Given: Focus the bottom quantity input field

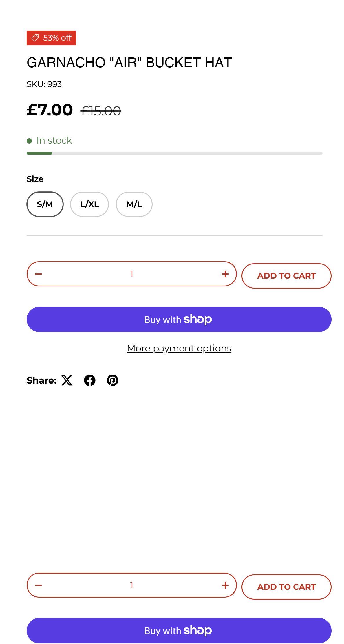Looking at the screenshot, I should point(132,585).
